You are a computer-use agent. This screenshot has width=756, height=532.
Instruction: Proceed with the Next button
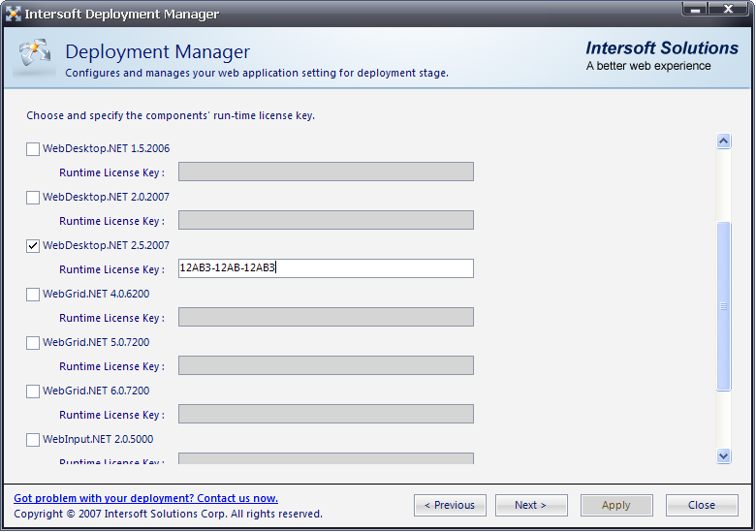click(531, 505)
